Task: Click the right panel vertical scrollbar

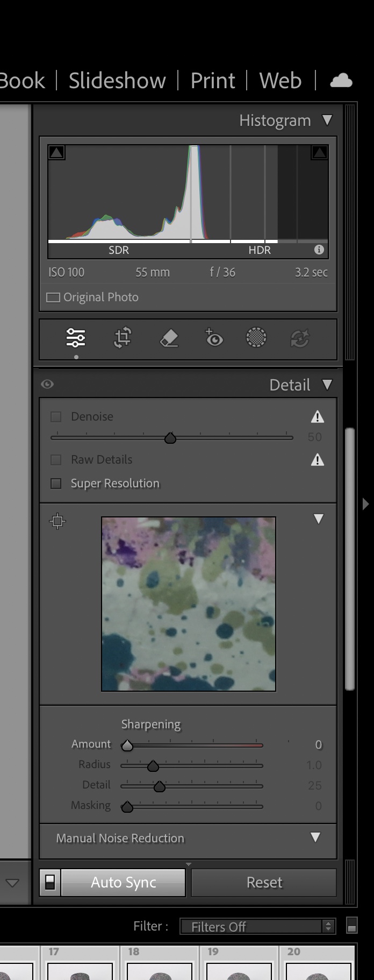Action: (350, 559)
